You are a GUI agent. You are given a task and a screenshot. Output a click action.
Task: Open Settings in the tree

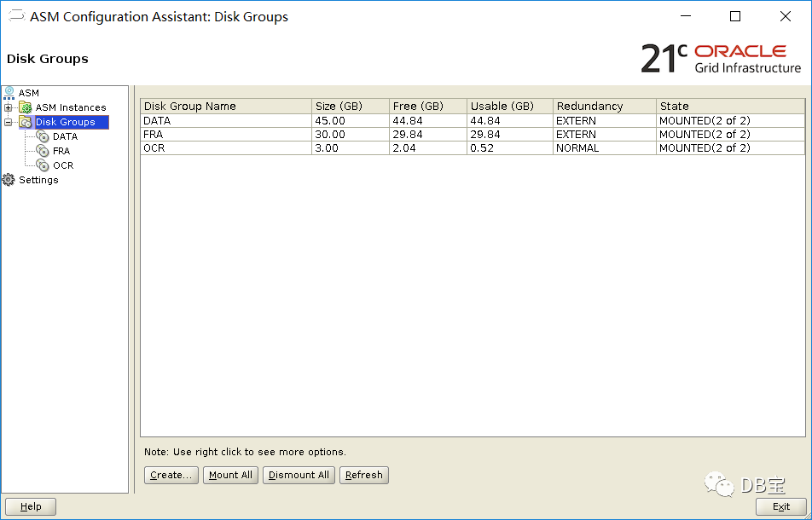[38, 180]
